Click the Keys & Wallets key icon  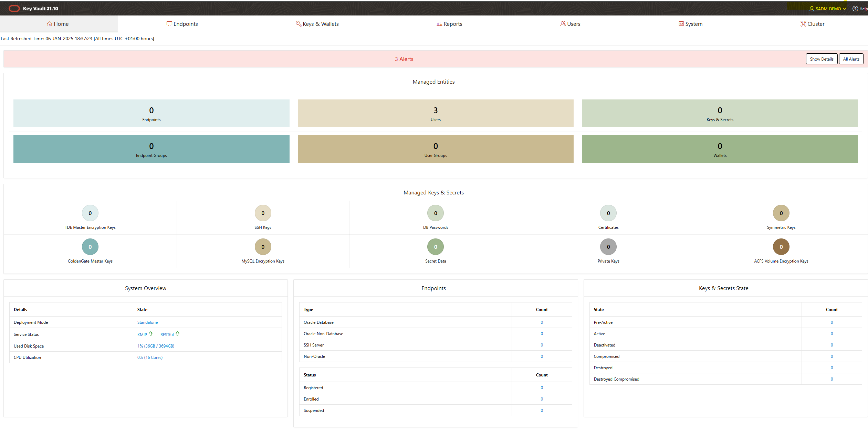tap(299, 24)
